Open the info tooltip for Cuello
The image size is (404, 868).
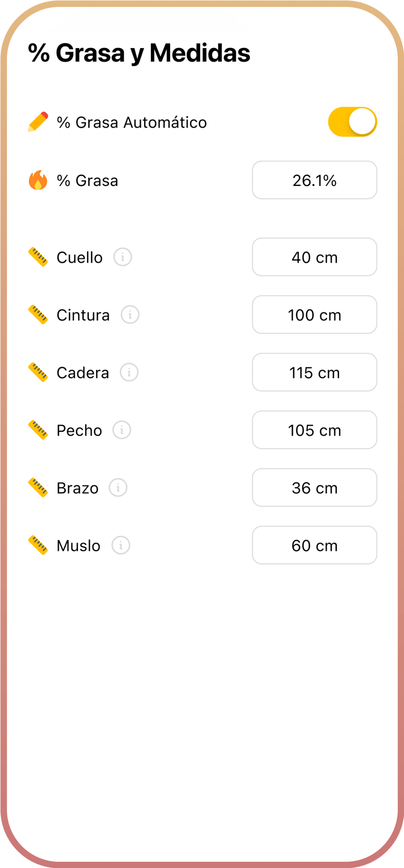123,257
